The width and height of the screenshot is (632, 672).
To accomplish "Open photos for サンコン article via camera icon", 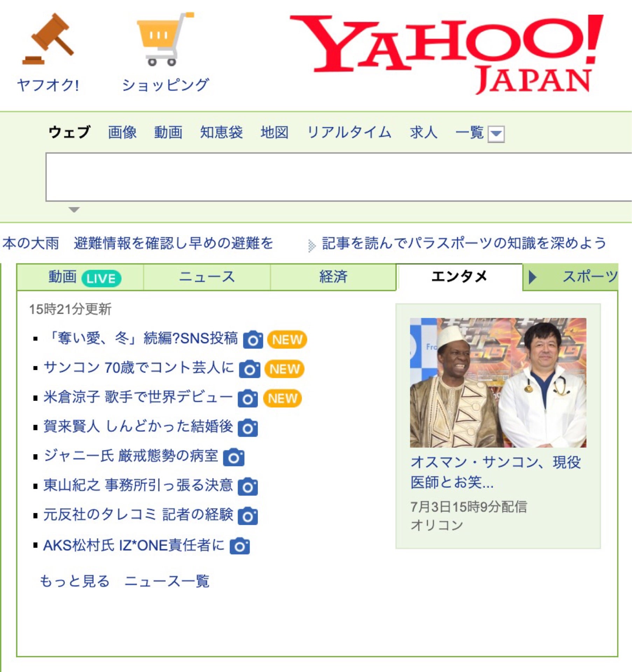I will (249, 368).
